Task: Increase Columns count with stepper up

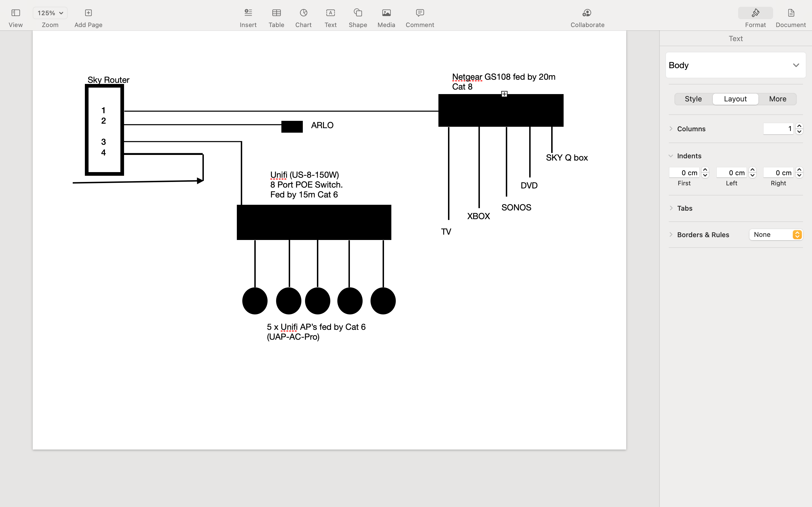Action: pyautogui.click(x=799, y=126)
